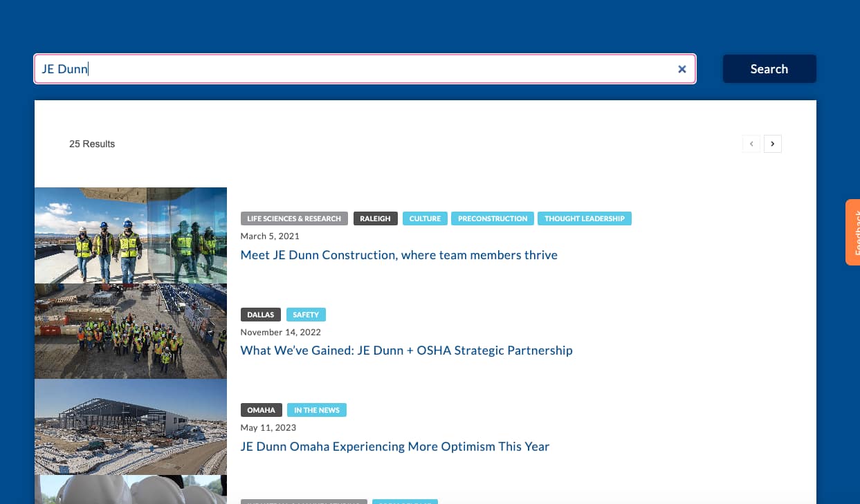860x504 pixels.
Task: Open thumbnail of steel-frame building under construction
Action: [x=131, y=427]
